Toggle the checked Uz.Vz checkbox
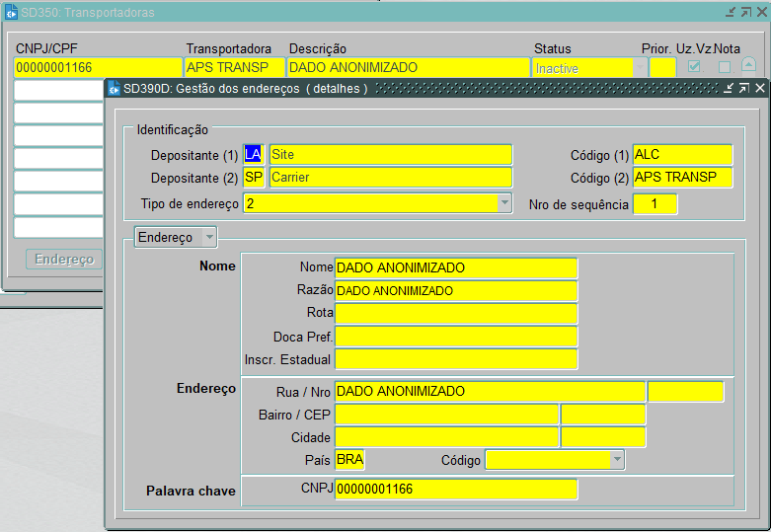Viewport: 771px width, 532px height. [694, 66]
